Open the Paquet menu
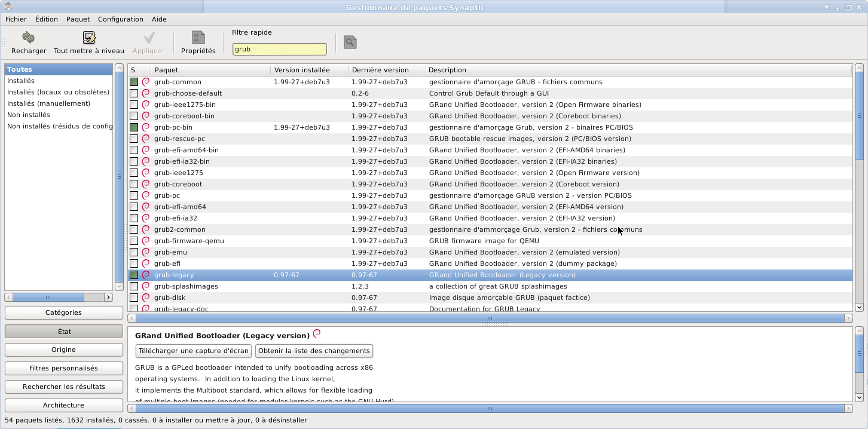The height and width of the screenshot is (429, 868). [78, 19]
